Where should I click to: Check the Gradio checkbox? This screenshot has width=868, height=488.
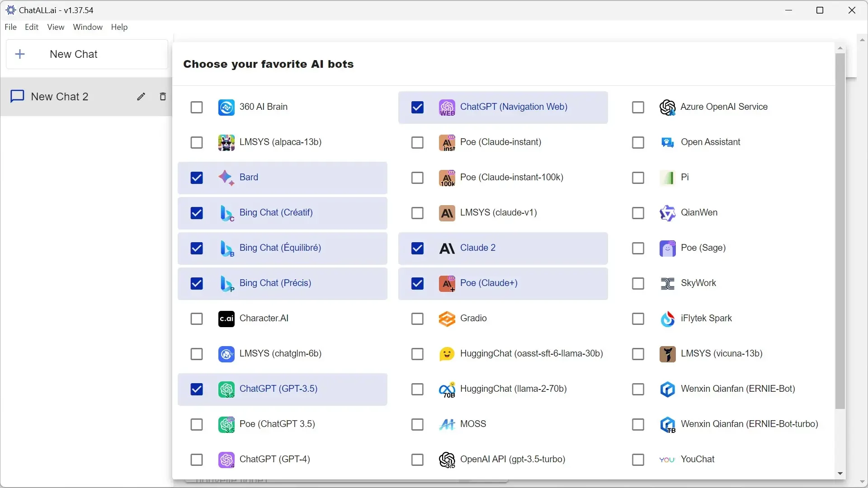click(417, 319)
